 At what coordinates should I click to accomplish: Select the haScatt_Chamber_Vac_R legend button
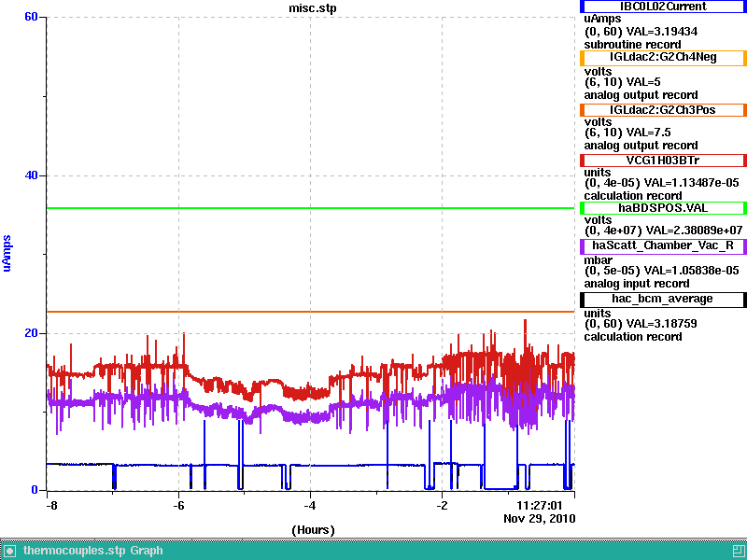(x=663, y=246)
